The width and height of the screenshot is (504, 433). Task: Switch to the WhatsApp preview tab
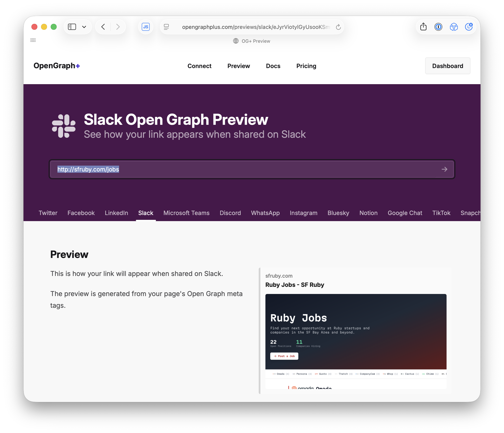265,213
